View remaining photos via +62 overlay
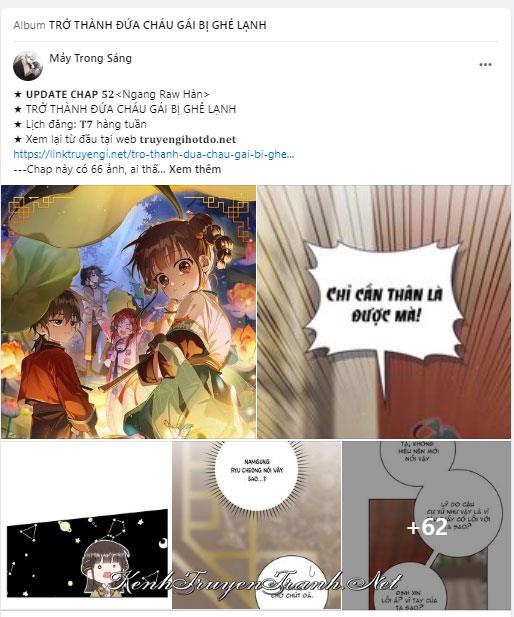Image resolution: width=514 pixels, height=617 pixels. [427, 525]
